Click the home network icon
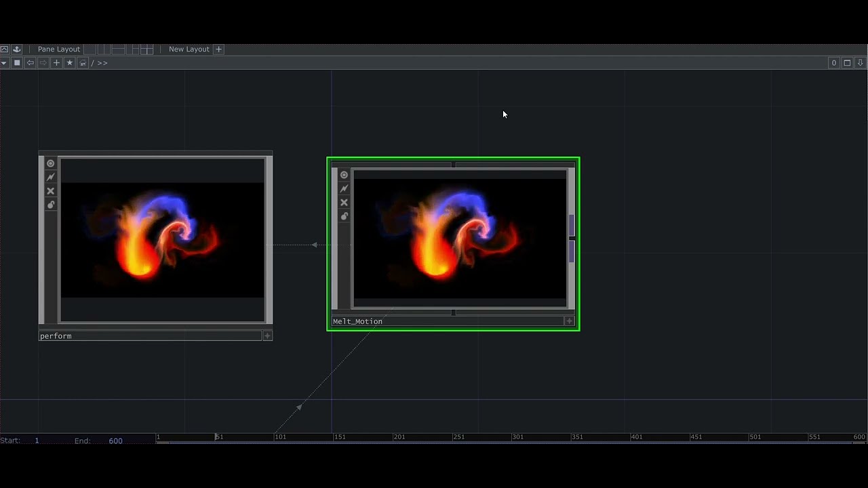868x488 pixels. pyautogui.click(x=83, y=63)
